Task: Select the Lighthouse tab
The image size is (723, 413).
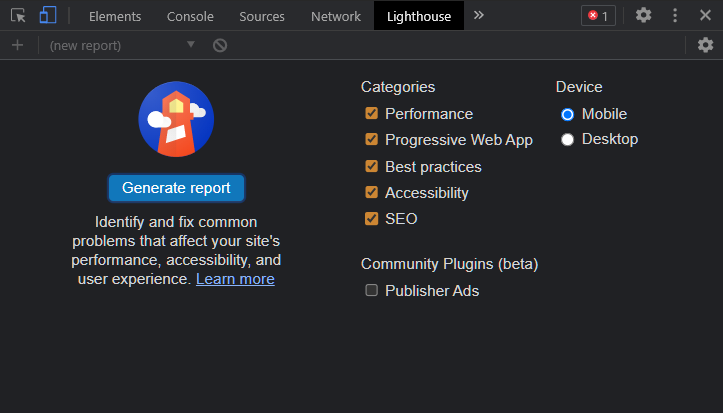Action: click(x=419, y=16)
